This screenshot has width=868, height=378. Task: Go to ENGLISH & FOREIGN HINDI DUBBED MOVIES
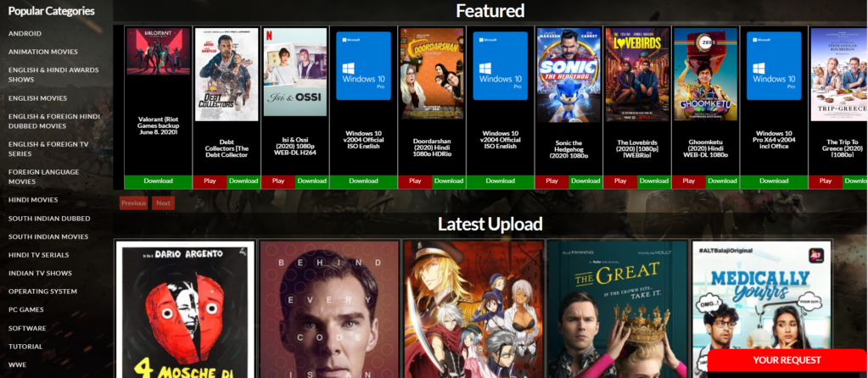click(54, 121)
